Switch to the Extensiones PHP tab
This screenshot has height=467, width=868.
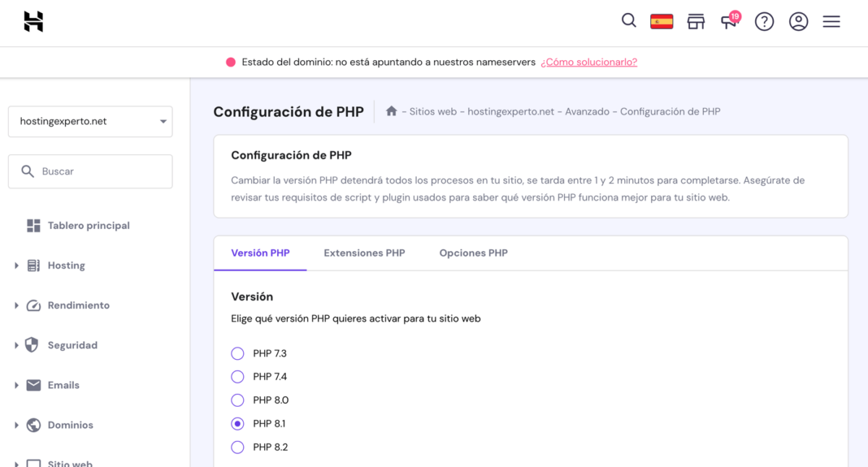pyautogui.click(x=365, y=253)
